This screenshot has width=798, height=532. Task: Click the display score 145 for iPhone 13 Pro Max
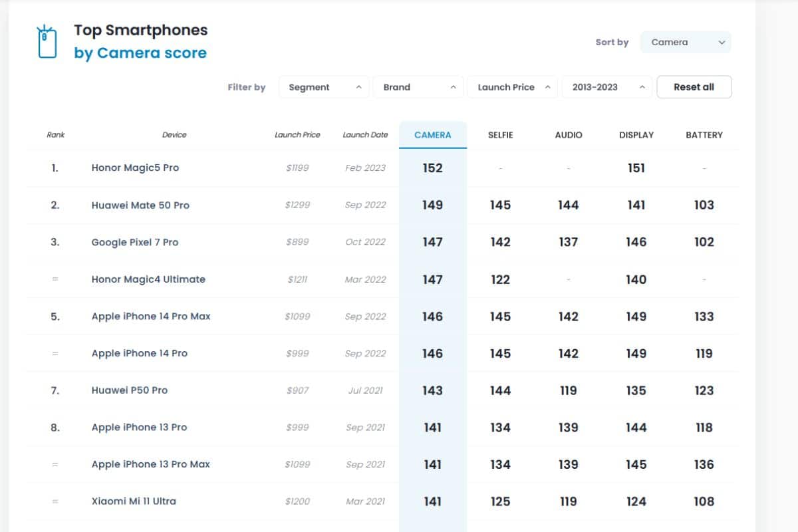click(636, 465)
